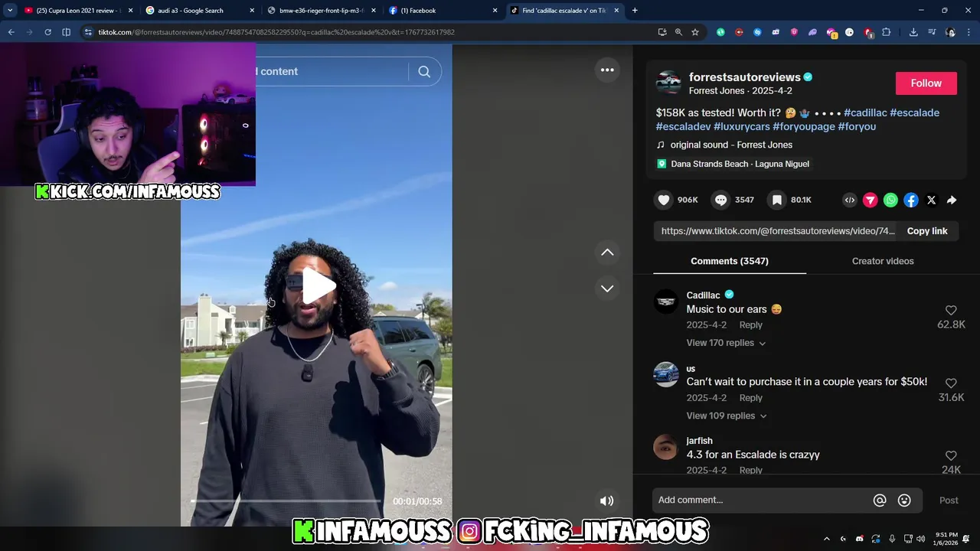The width and height of the screenshot is (980, 551).
Task: Reply to the 'Can't wait to purchase' comment
Action: pyautogui.click(x=750, y=398)
